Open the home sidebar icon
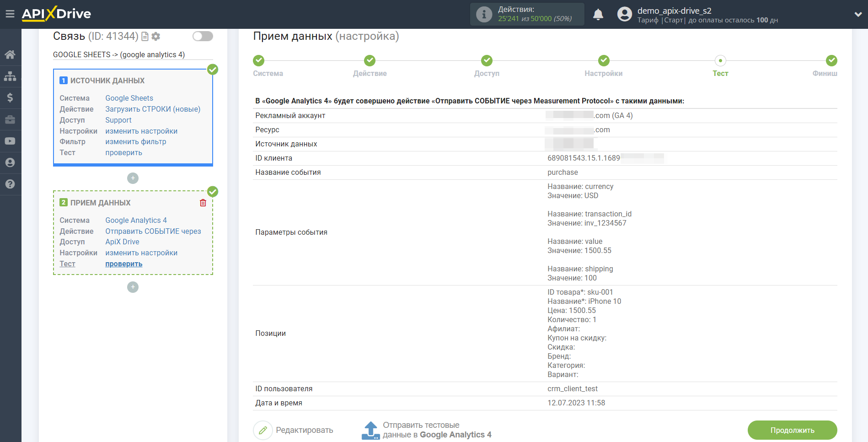Image resolution: width=868 pixels, height=442 pixels. click(x=10, y=54)
